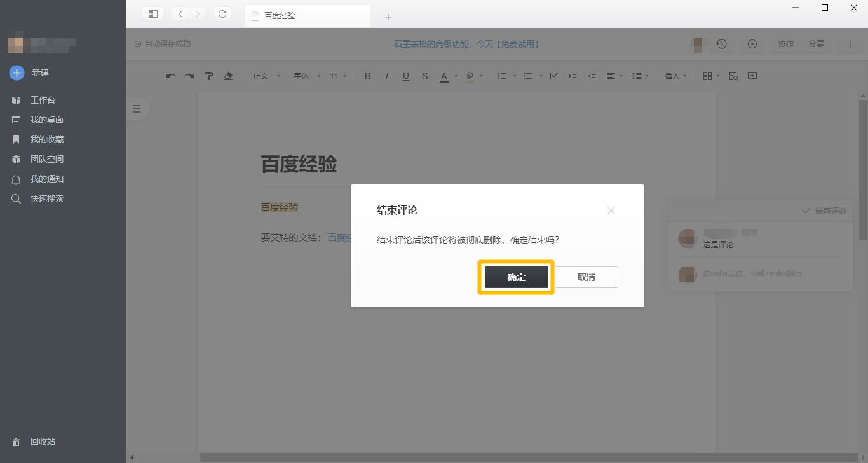Open the line spacing dropdown

pyautogui.click(x=640, y=76)
